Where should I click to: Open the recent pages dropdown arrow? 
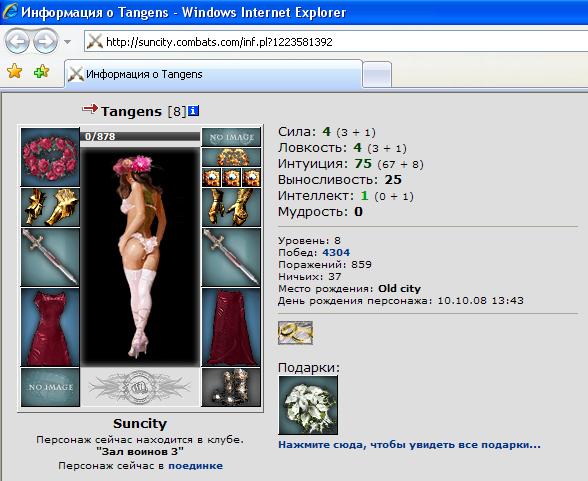(x=68, y=41)
